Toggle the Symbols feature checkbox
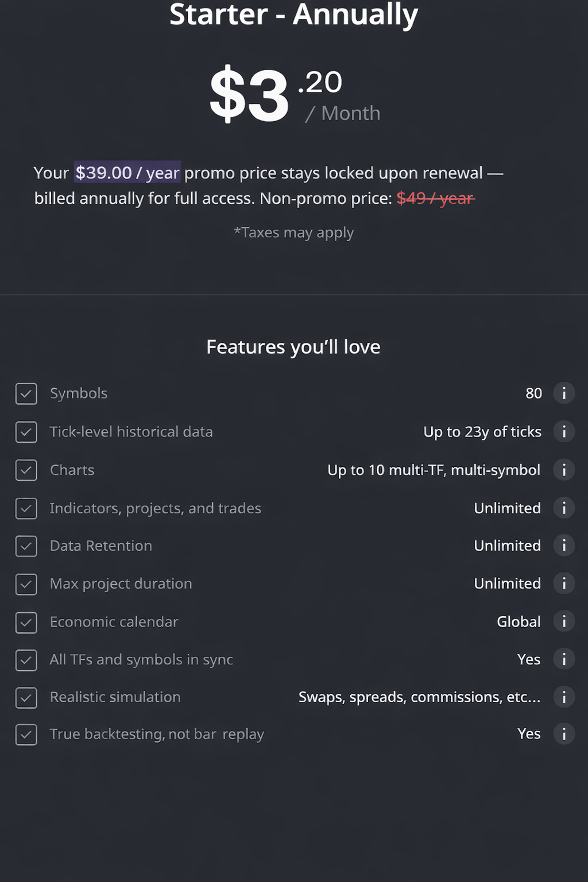Image resolution: width=588 pixels, height=882 pixels. tap(26, 393)
